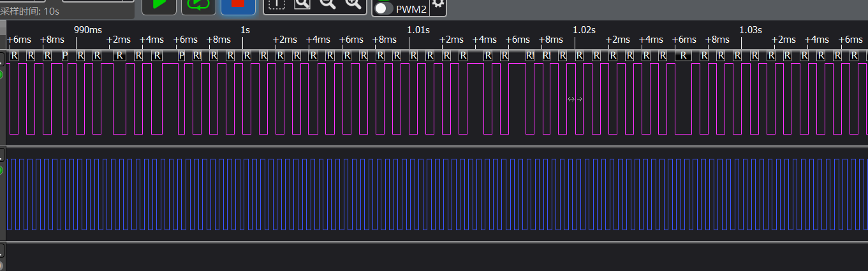Select the R! decode marker before +8ms
This screenshot has width=868, height=271.
point(531,55)
